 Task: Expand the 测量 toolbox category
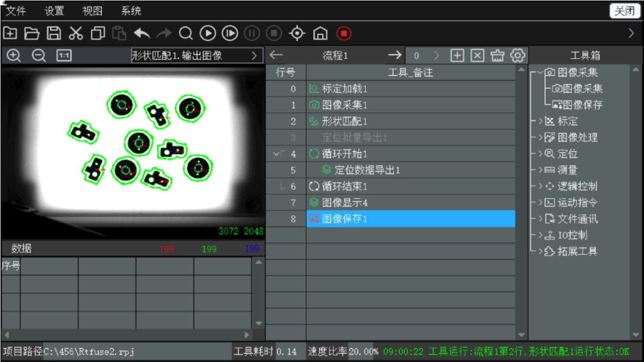[540, 170]
